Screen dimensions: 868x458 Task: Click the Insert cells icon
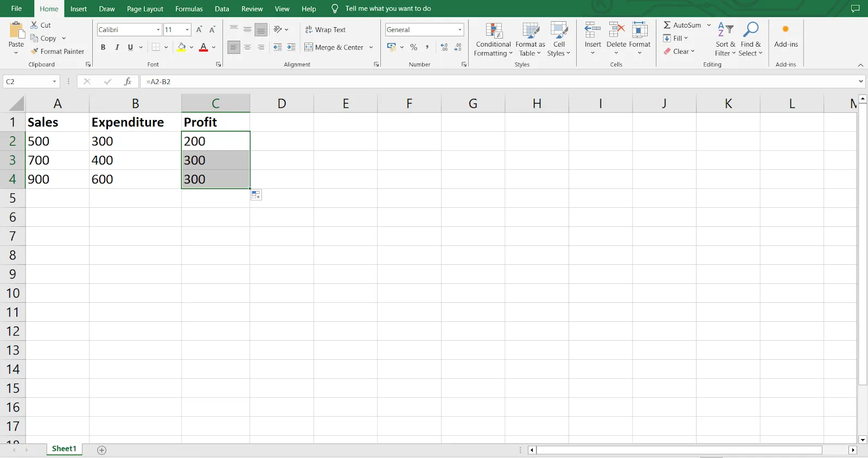pos(592,30)
